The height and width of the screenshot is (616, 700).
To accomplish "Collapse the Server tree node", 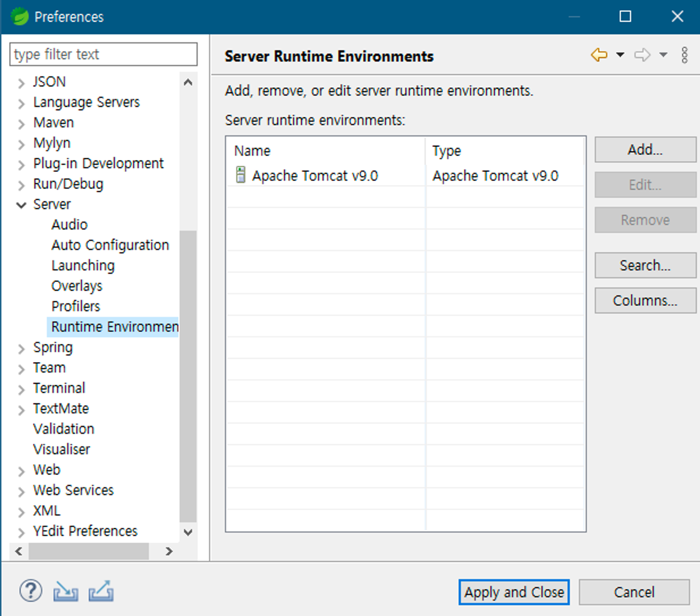I will 21,205.
